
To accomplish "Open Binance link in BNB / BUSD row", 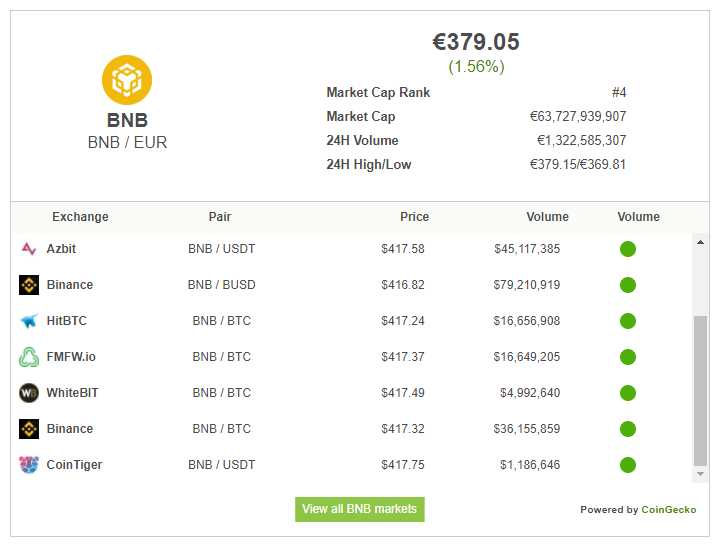I will 70,285.
